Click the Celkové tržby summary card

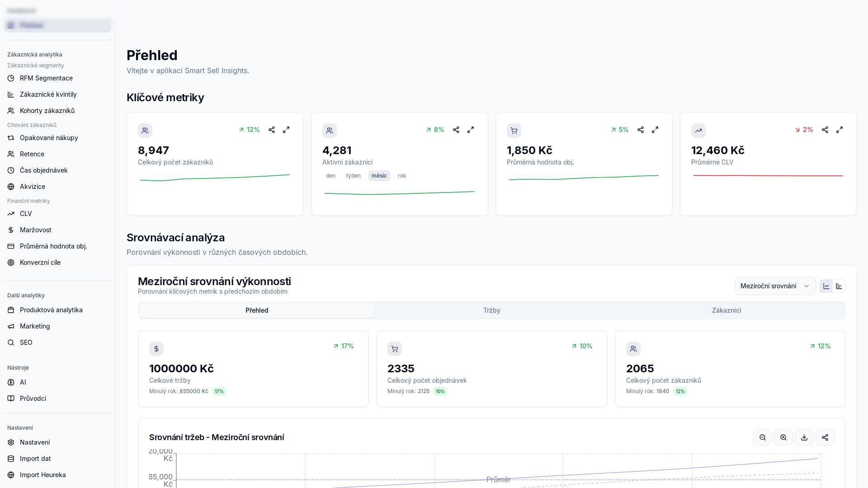[253, 369]
